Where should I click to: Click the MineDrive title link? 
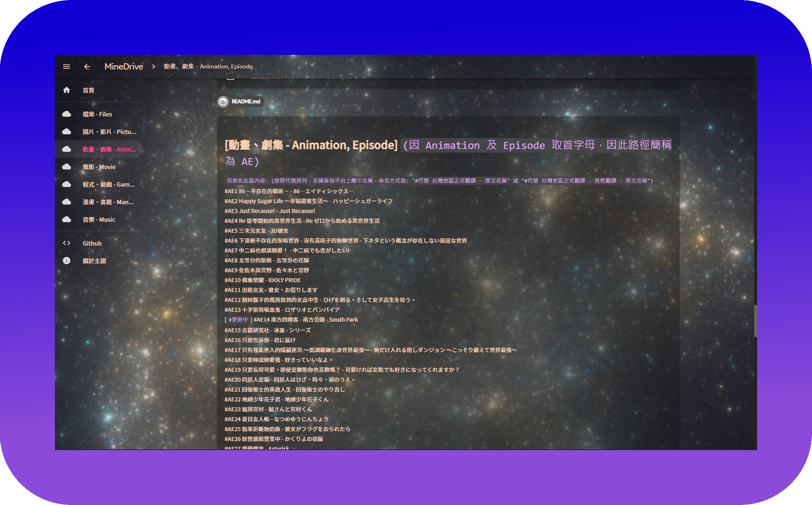coord(124,67)
